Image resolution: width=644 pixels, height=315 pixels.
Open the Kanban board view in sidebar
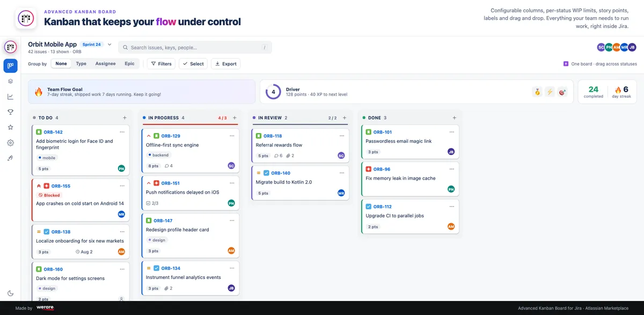point(10,65)
